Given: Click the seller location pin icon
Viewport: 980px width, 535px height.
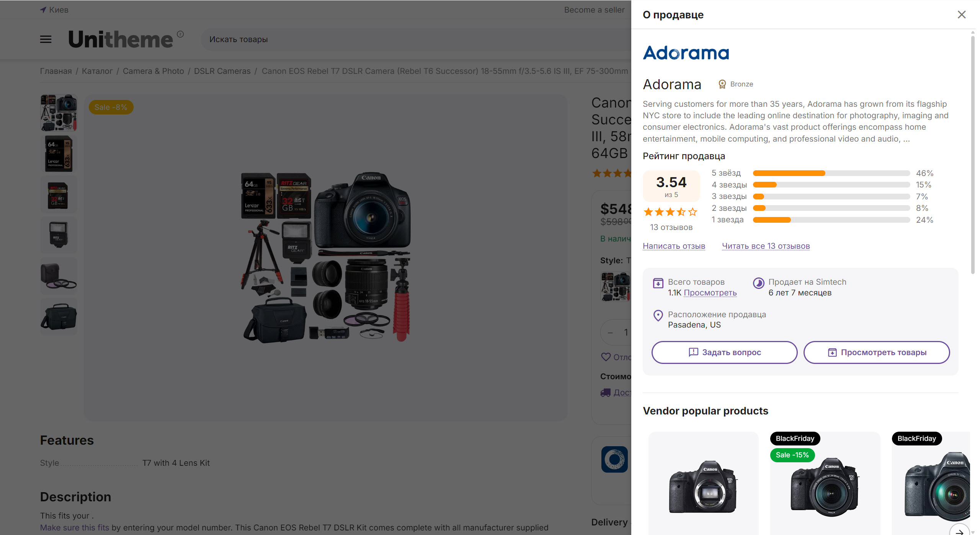Looking at the screenshot, I should (658, 316).
